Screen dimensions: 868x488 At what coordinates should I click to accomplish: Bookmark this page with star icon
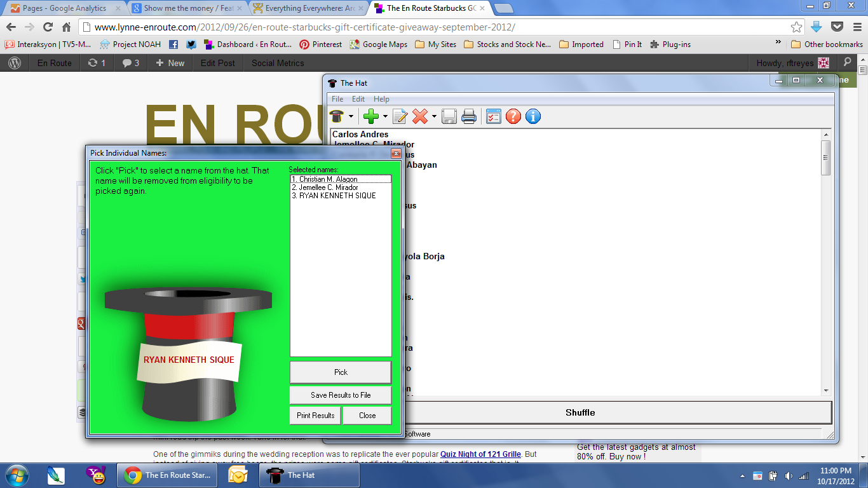(x=796, y=27)
